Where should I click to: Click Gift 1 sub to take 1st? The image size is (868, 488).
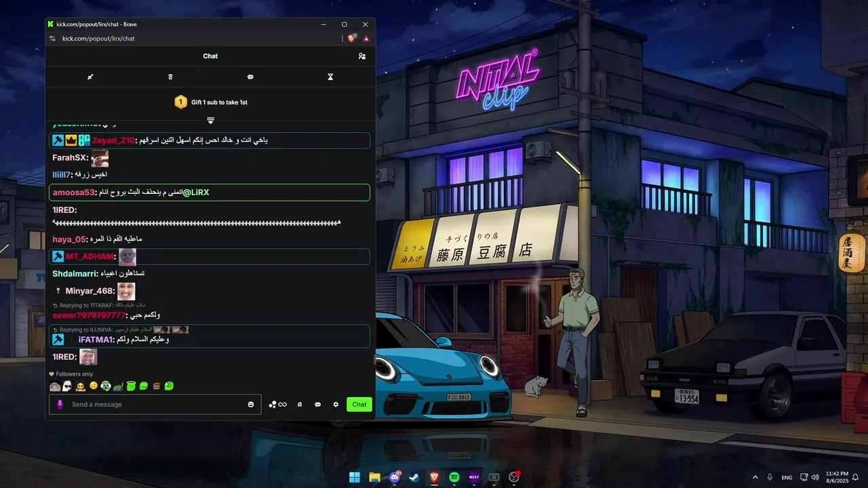pyautogui.click(x=219, y=102)
